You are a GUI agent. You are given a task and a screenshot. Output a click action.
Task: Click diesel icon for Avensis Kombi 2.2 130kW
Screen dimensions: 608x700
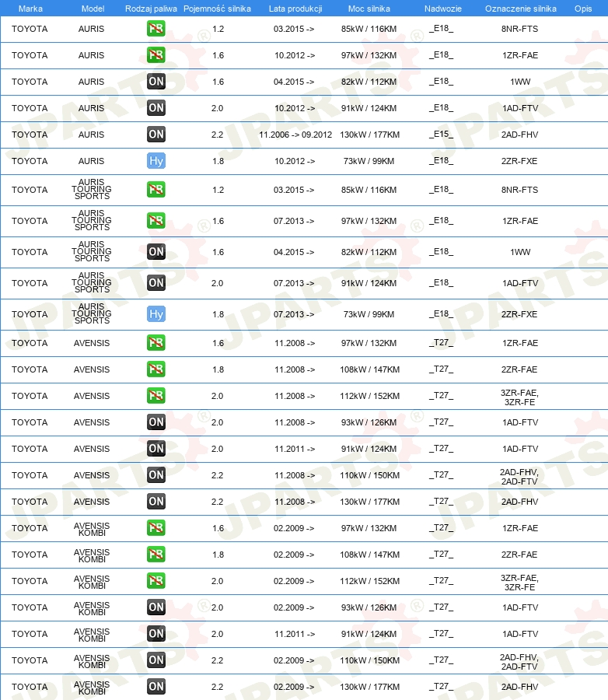coord(155,686)
